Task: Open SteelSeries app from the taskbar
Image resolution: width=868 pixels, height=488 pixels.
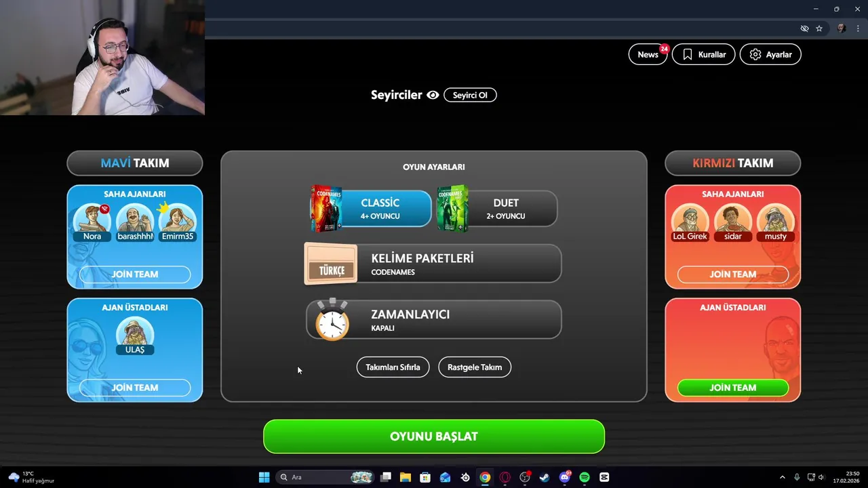Action: [x=465, y=477]
